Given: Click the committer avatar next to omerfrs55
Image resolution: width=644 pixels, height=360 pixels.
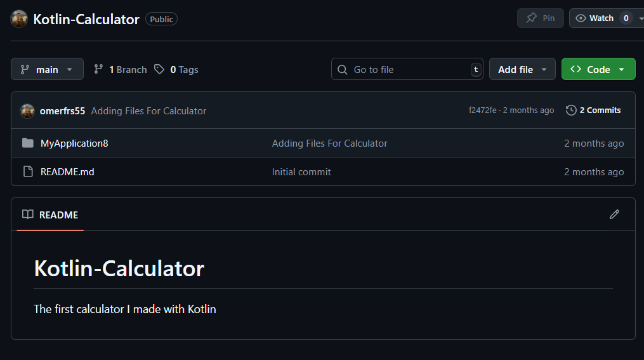Looking at the screenshot, I should [x=27, y=111].
